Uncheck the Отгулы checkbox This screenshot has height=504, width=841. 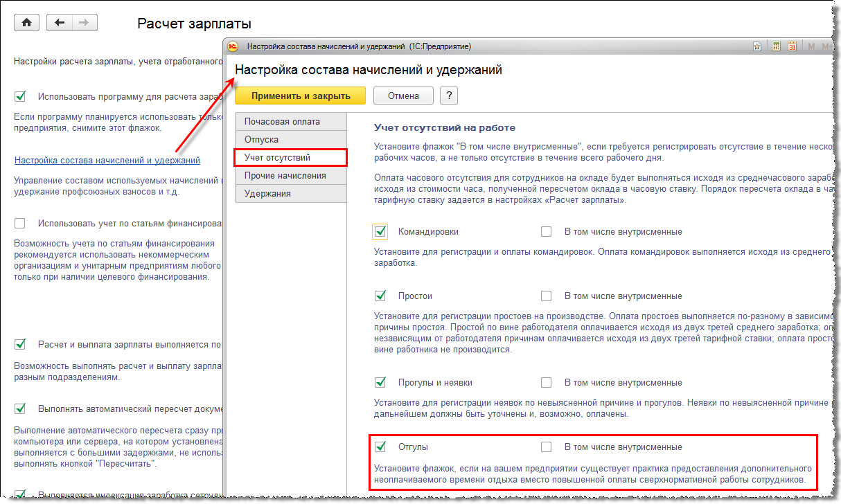coord(380,447)
